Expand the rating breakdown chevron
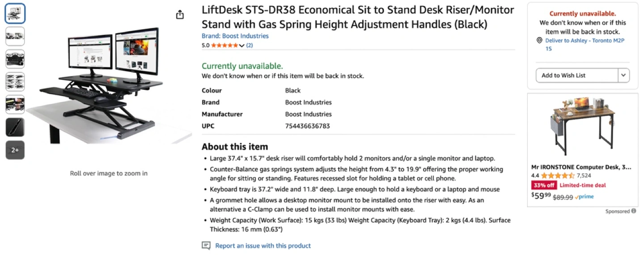This screenshot has height=255, width=644. (242, 46)
